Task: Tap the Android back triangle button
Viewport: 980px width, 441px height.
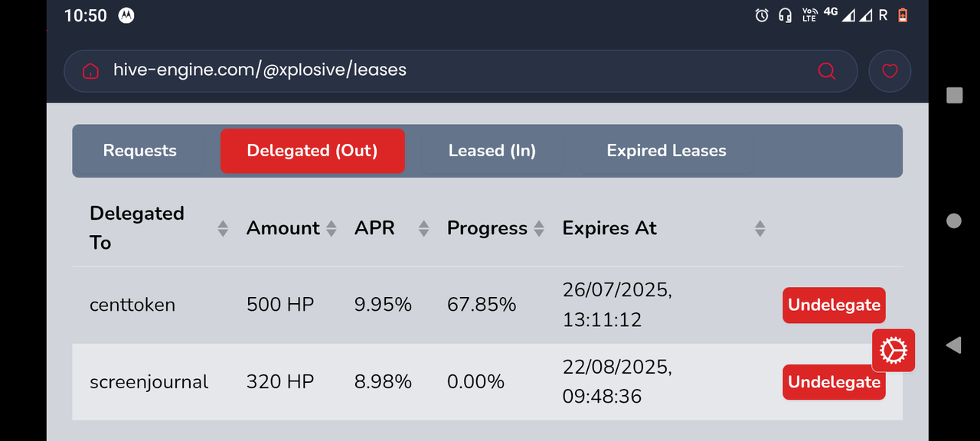Action: click(953, 345)
